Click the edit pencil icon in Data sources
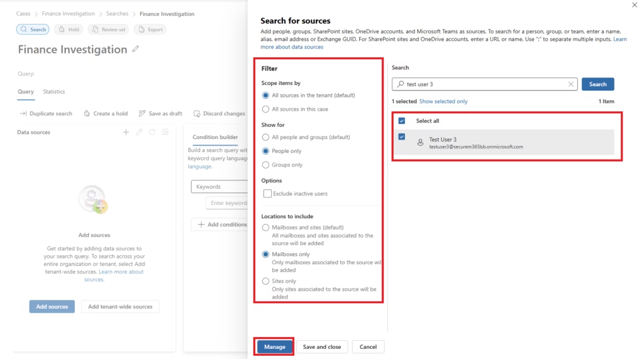 139,132
